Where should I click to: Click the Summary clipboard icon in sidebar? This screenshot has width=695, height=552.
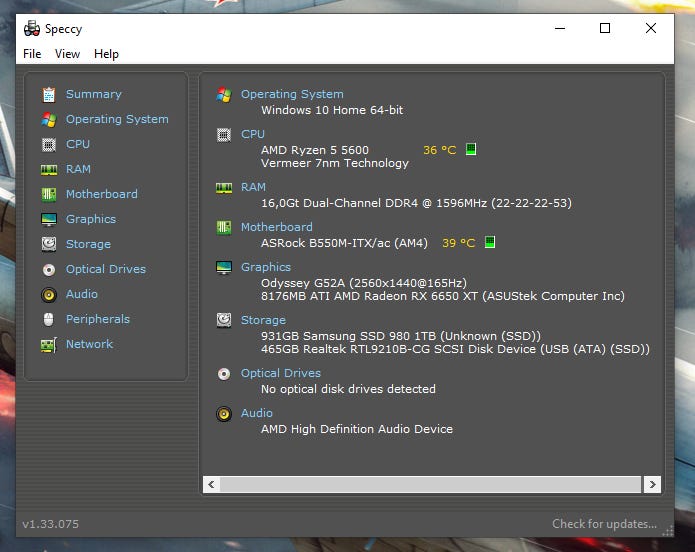coord(49,94)
